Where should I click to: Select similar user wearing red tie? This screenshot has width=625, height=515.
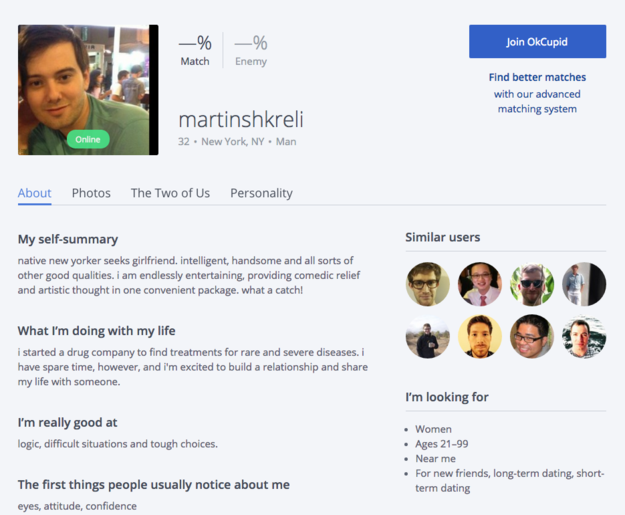pos(480,284)
